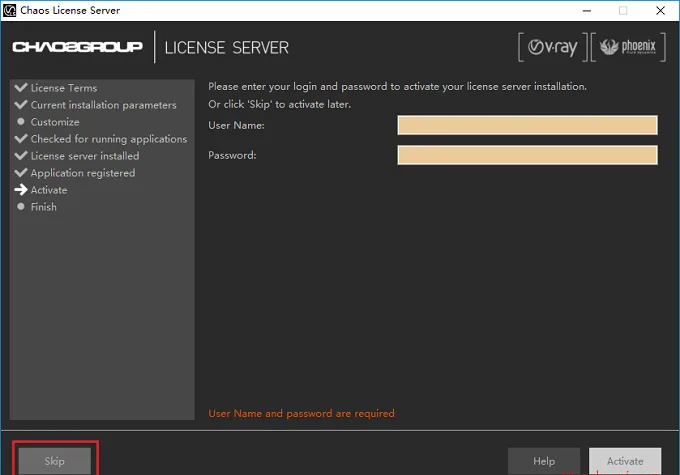
Task: Focus the User Name input field
Action: click(x=527, y=125)
